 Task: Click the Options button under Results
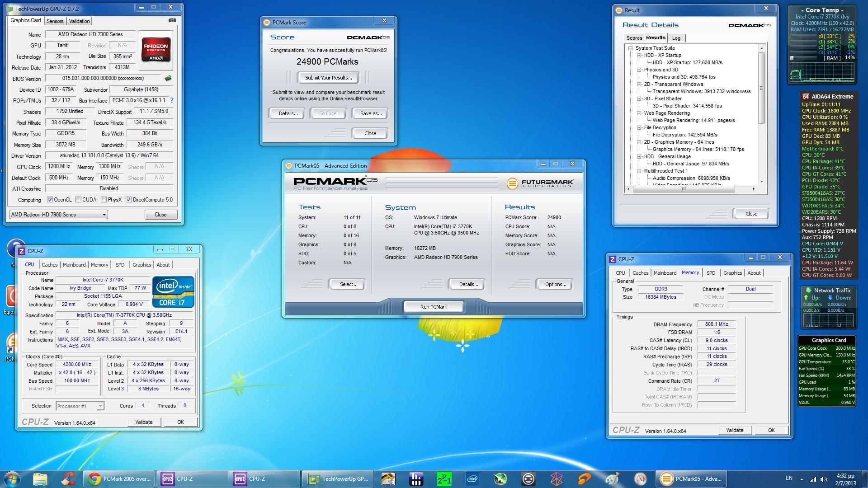(x=556, y=284)
